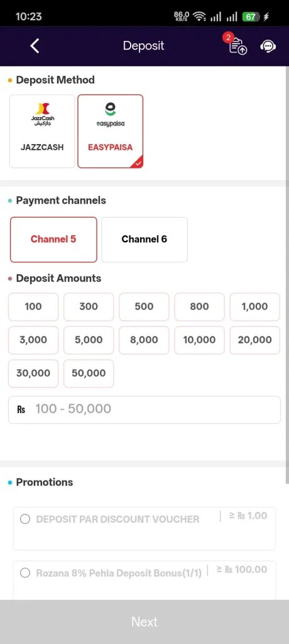Image resolution: width=289 pixels, height=644 pixels.
Task: Choose the 500 deposit amount
Action: click(144, 307)
